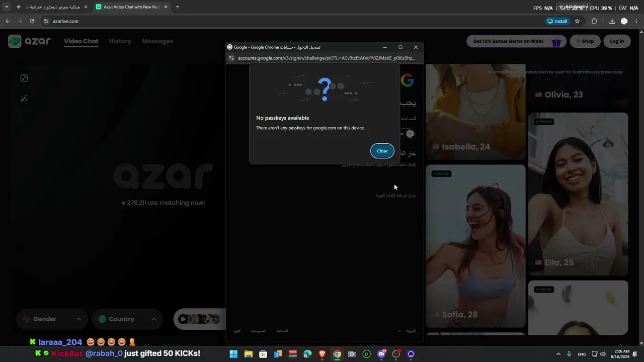Open the Chrome three-dot menu
This screenshot has height=362, width=644.
pos(636,21)
